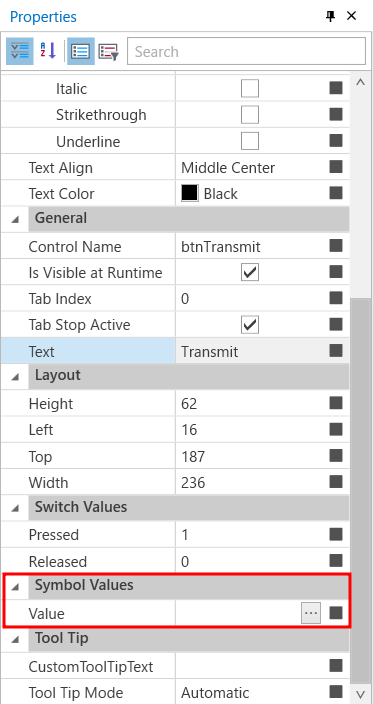Pin the Properties panel
This screenshot has height=704, width=374.
[x=330, y=17]
